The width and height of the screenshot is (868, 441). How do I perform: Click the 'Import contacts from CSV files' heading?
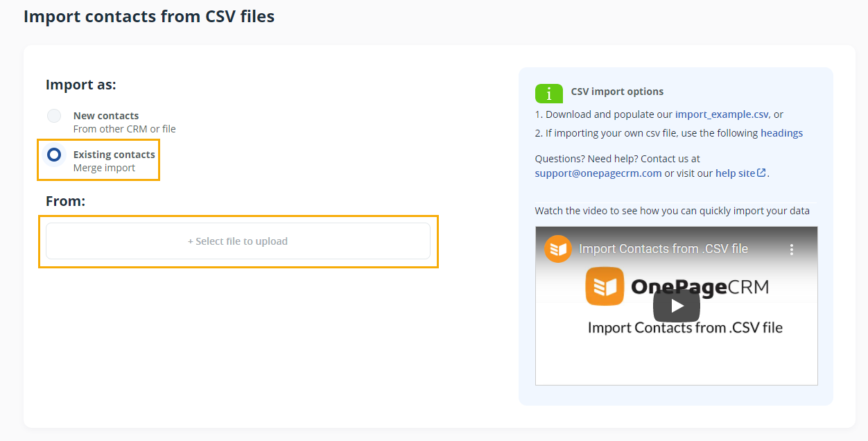(149, 16)
